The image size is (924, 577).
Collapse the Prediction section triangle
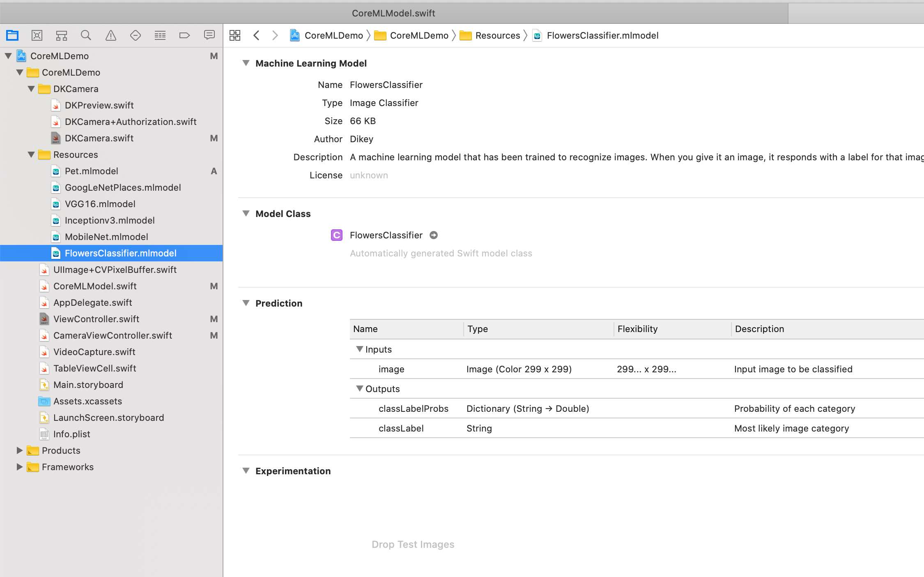[246, 303]
